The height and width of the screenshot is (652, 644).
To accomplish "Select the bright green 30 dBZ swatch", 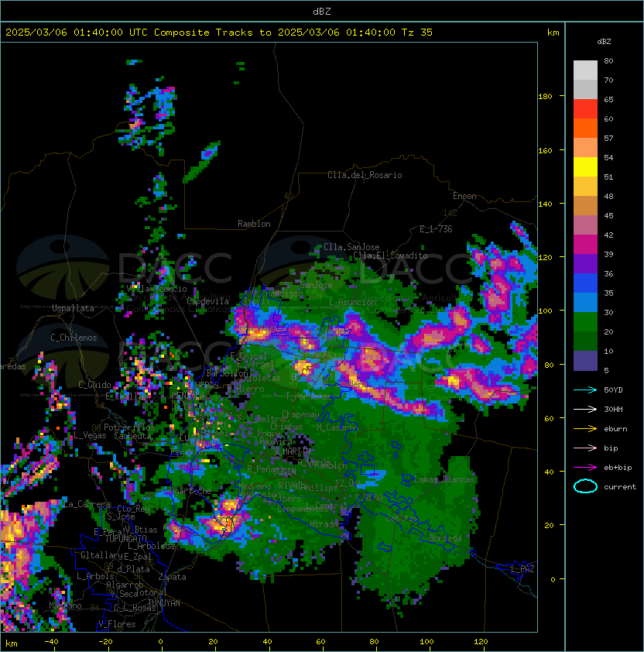I will tap(585, 322).
